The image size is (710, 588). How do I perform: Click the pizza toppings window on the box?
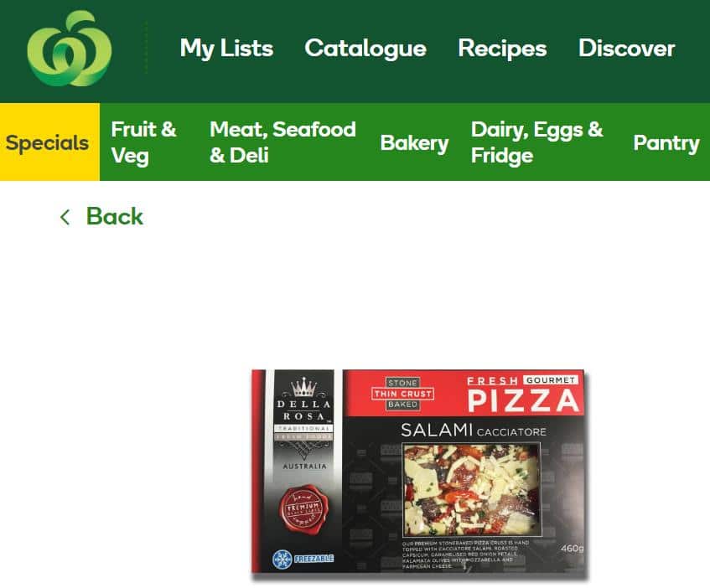pyautogui.click(x=471, y=489)
